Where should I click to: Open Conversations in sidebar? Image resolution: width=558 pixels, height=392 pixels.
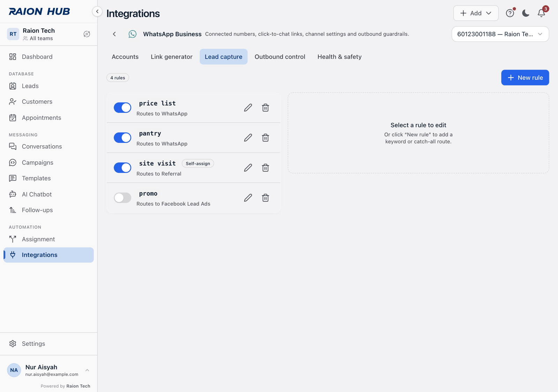[48, 147]
